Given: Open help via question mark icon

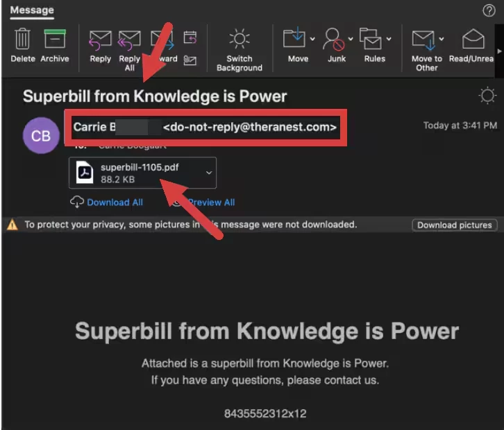Looking at the screenshot, I should point(489,10).
